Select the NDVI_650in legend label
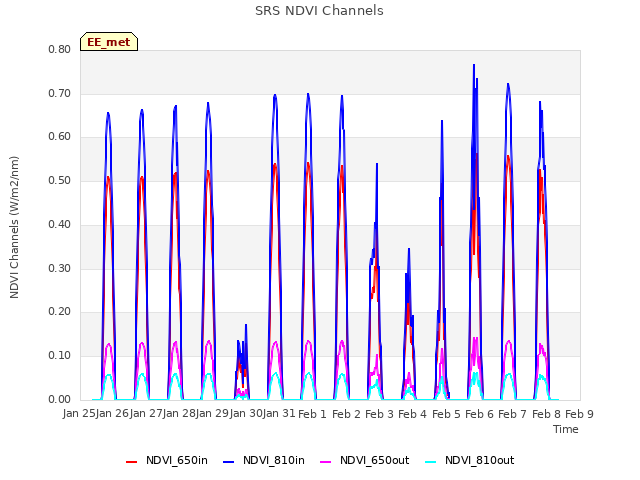Image resolution: width=640 pixels, height=480 pixels. click(177, 460)
